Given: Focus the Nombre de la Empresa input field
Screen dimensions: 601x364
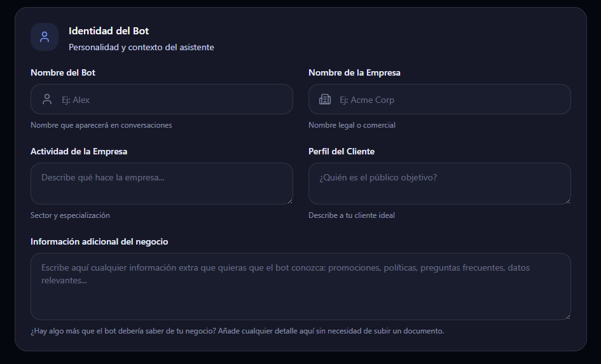Looking at the screenshot, I should tap(439, 99).
